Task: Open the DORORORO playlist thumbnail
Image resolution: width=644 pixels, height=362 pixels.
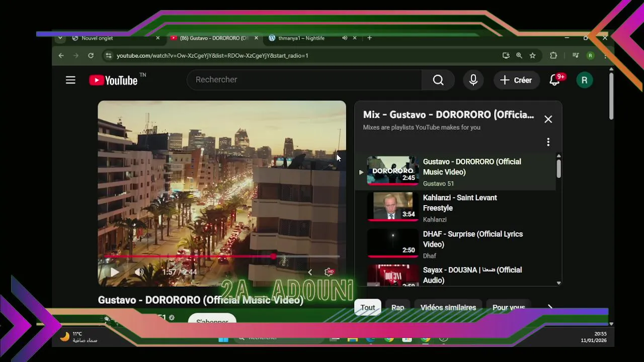Action: click(392, 171)
